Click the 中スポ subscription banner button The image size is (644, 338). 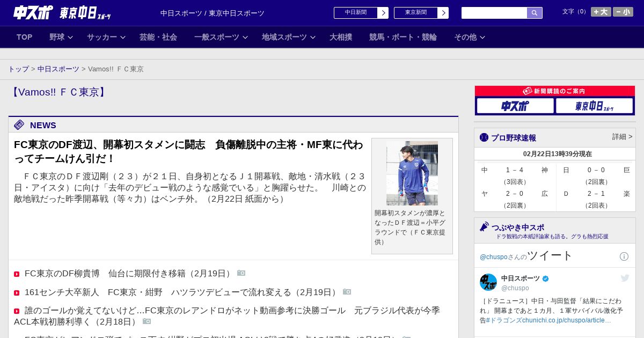pyautogui.click(x=515, y=106)
